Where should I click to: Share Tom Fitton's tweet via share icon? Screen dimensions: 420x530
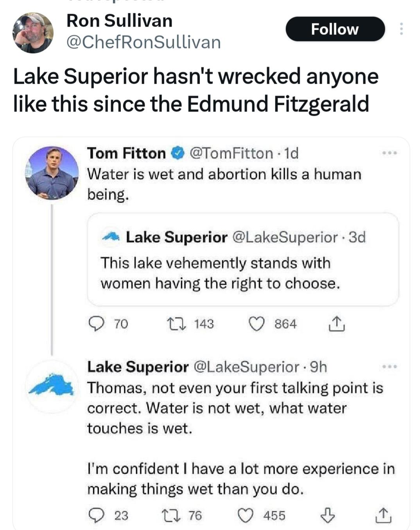click(x=336, y=324)
